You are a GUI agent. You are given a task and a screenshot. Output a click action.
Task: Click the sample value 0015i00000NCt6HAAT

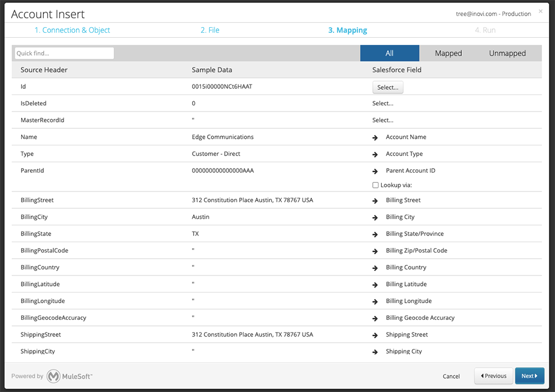pyautogui.click(x=222, y=87)
